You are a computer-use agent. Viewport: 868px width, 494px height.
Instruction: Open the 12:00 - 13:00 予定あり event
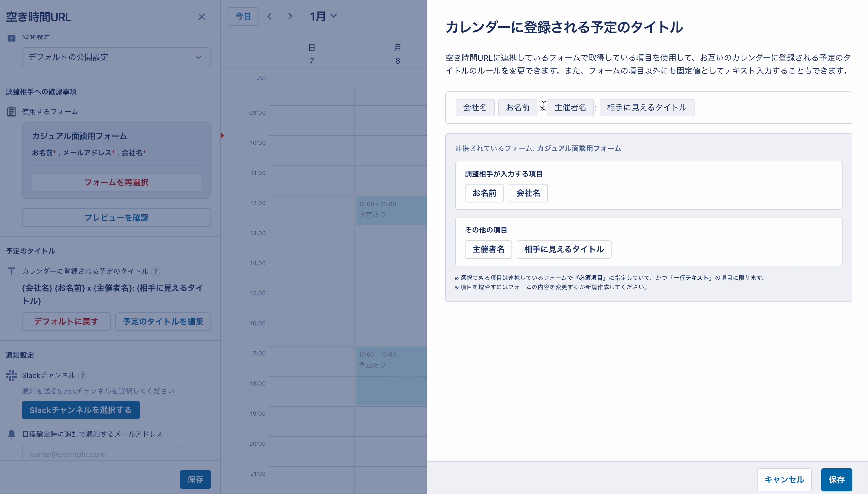pos(391,210)
